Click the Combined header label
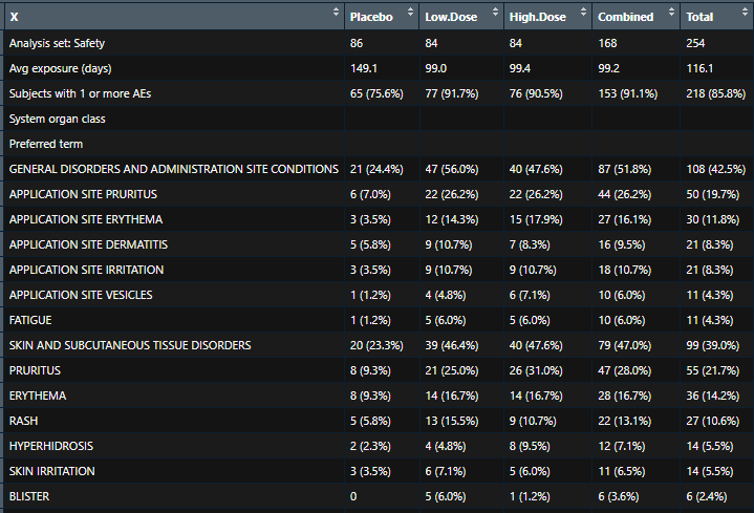The image size is (754, 513). [x=625, y=16]
